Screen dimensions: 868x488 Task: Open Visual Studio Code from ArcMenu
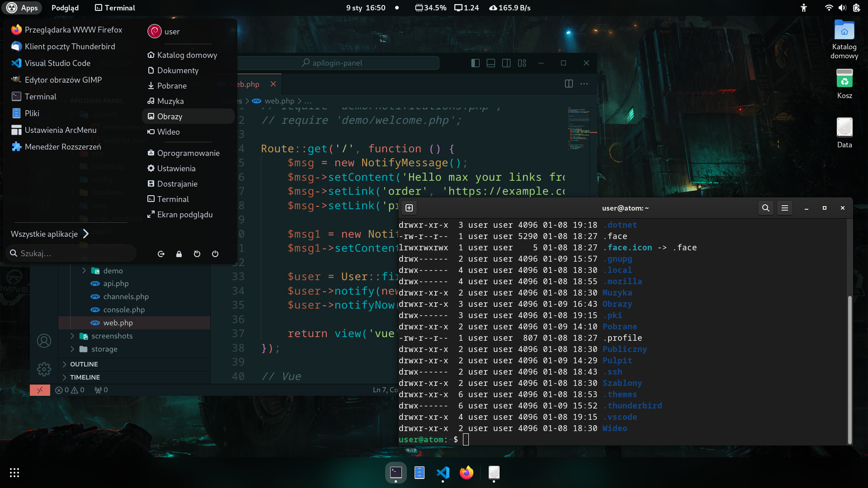tap(57, 63)
